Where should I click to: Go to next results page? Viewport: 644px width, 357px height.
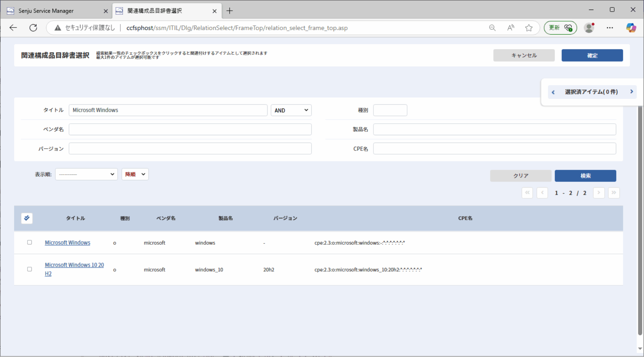[599, 193]
